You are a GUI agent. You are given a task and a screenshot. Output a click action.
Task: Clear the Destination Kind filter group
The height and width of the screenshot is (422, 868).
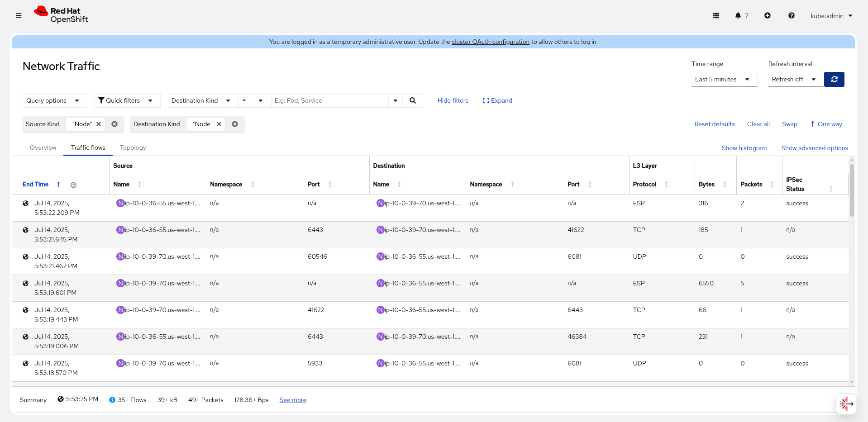[235, 124]
